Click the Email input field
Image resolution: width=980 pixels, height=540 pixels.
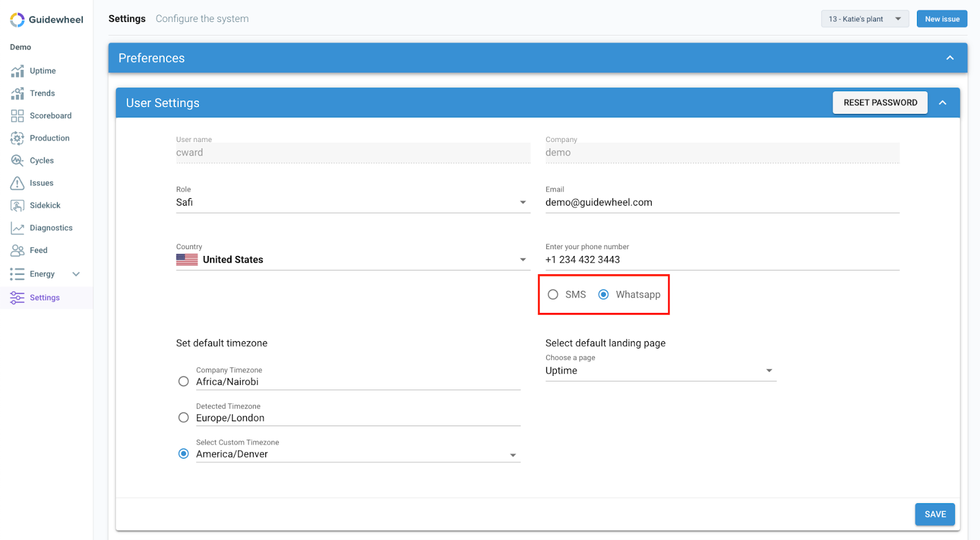[x=722, y=203]
